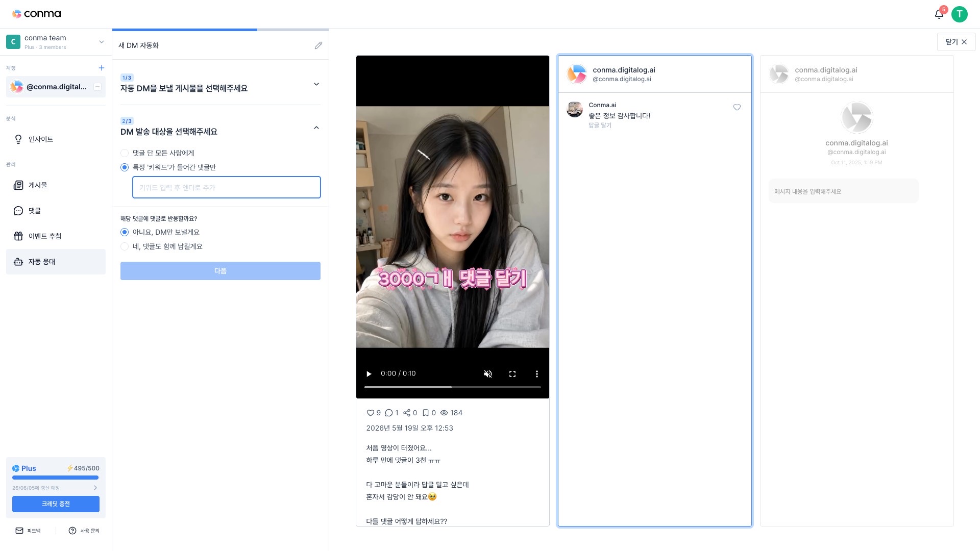The image size is (980, 551).
Task: Expand step 1/3 post selection section
Action: pyautogui.click(x=316, y=84)
